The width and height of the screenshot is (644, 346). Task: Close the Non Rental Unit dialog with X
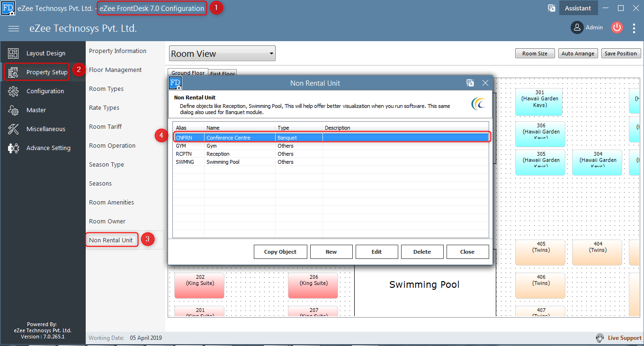485,83
